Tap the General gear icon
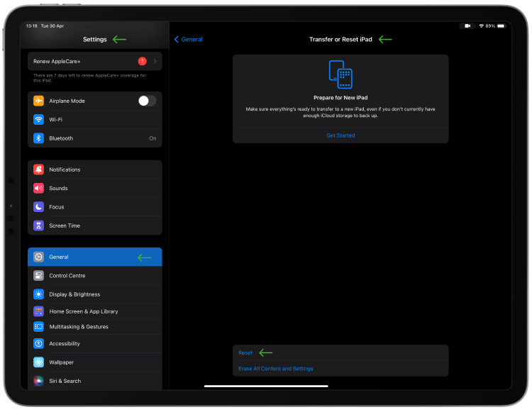 [38, 257]
